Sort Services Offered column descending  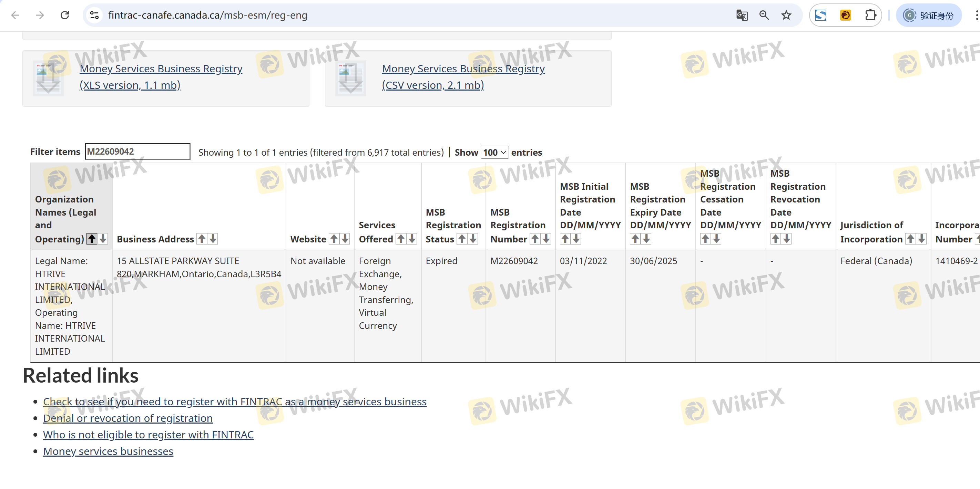[x=412, y=239]
